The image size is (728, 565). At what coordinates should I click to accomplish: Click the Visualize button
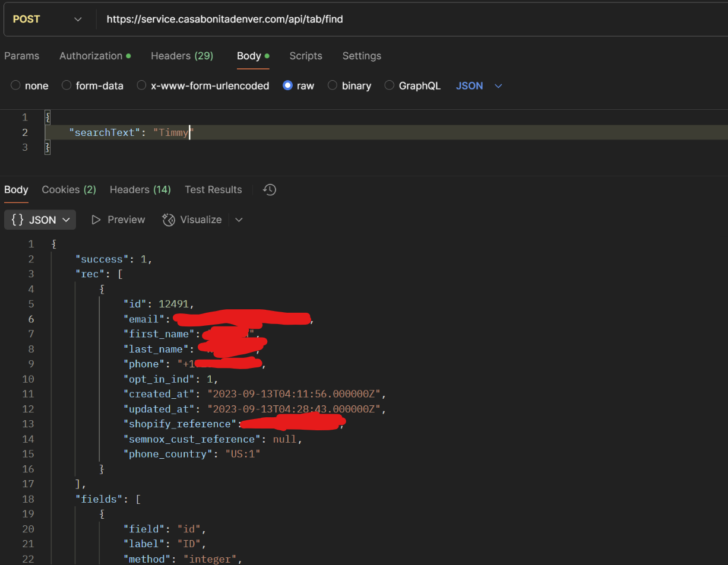(192, 220)
